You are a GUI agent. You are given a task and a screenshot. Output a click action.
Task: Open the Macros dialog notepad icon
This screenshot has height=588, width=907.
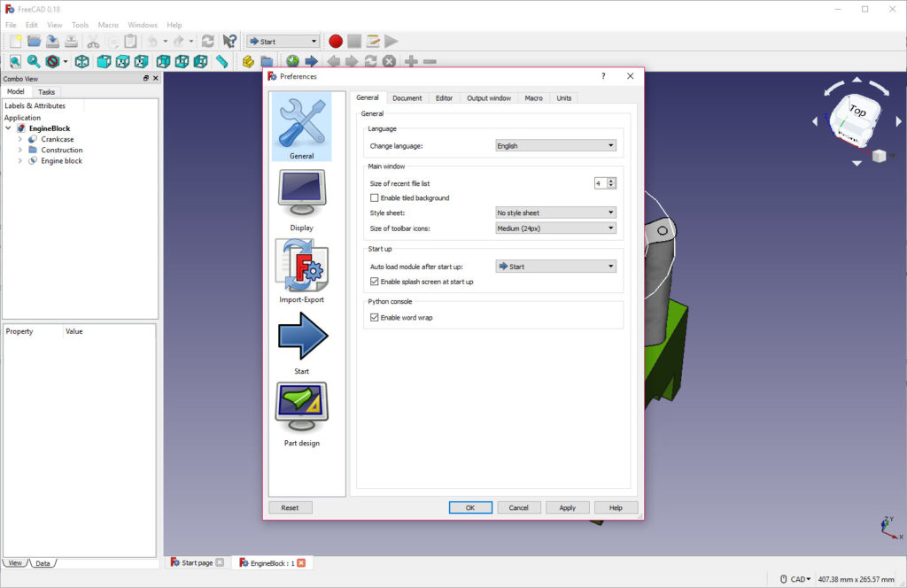click(373, 41)
